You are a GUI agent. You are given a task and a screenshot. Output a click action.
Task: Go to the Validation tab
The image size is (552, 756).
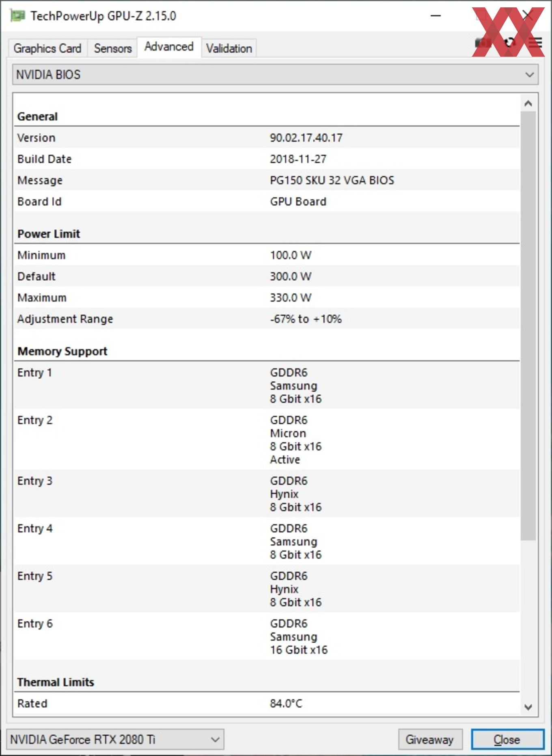[229, 48]
